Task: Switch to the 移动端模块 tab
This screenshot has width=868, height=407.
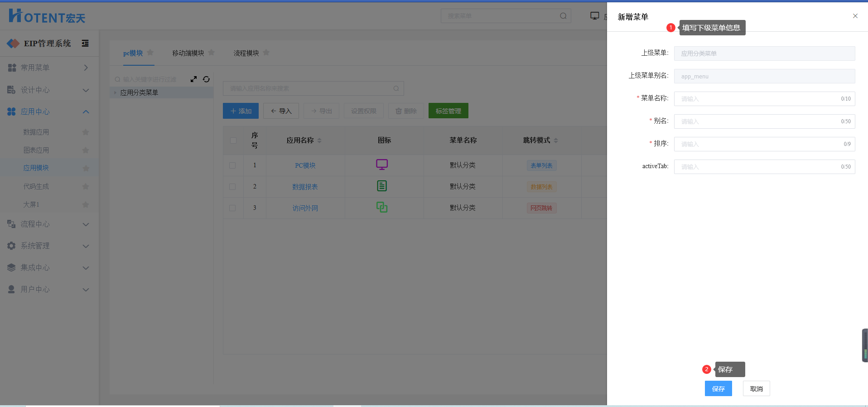Action: pyautogui.click(x=188, y=53)
